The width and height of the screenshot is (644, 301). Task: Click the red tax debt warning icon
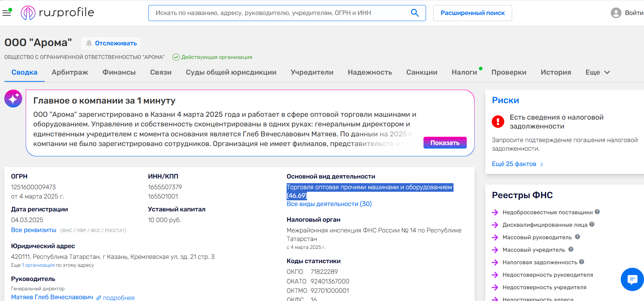point(498,121)
